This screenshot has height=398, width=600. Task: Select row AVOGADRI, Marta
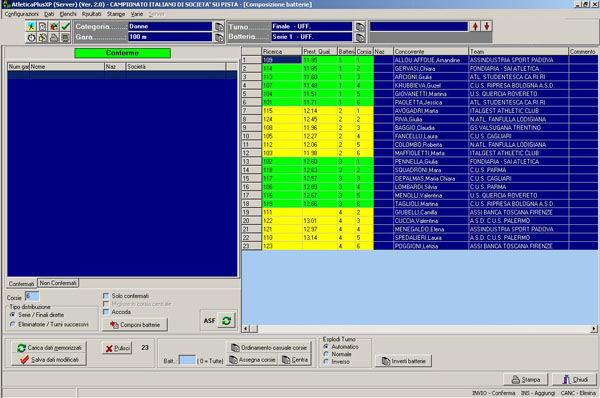tap(420, 111)
